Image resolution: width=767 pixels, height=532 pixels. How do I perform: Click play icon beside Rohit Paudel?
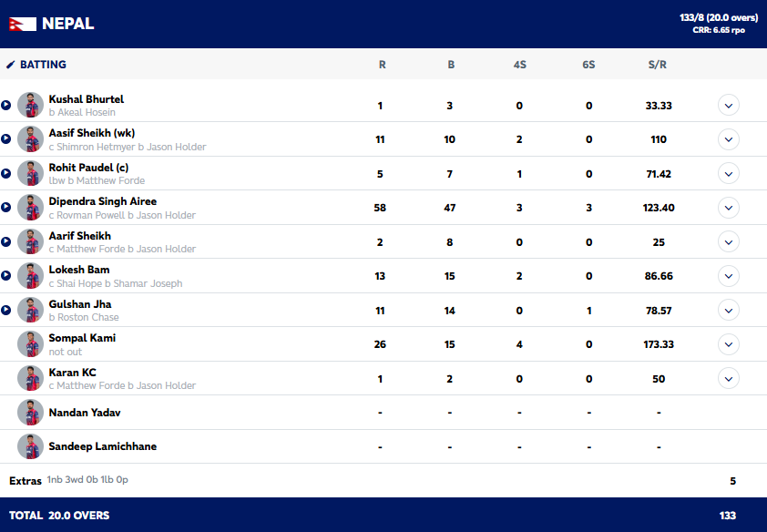coord(6,173)
